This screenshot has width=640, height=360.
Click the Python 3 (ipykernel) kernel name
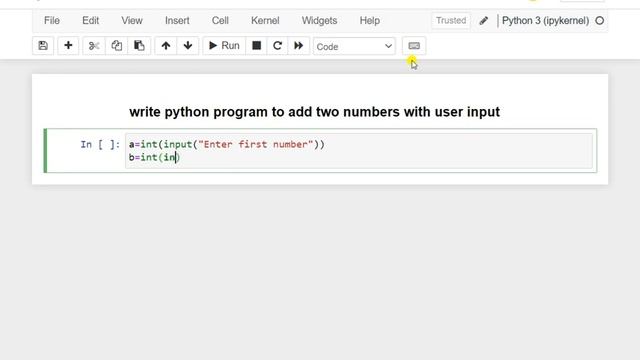[545, 20]
